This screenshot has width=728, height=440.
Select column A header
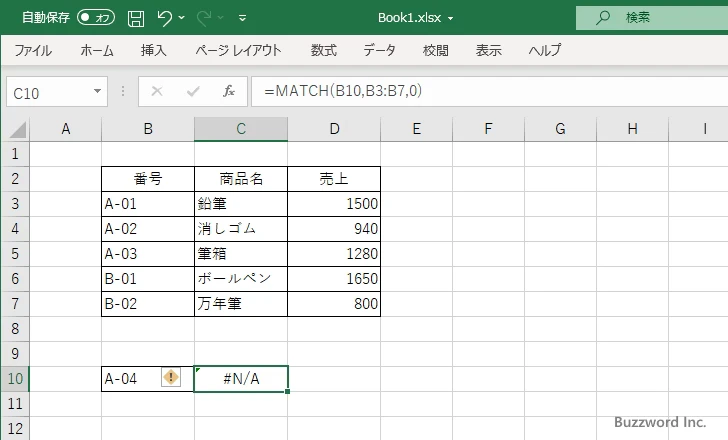pos(65,129)
